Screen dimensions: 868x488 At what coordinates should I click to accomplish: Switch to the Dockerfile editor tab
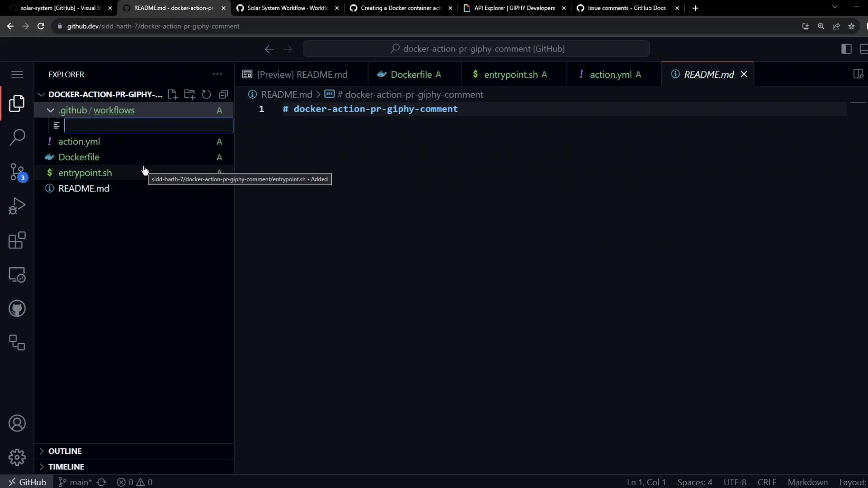(410, 75)
